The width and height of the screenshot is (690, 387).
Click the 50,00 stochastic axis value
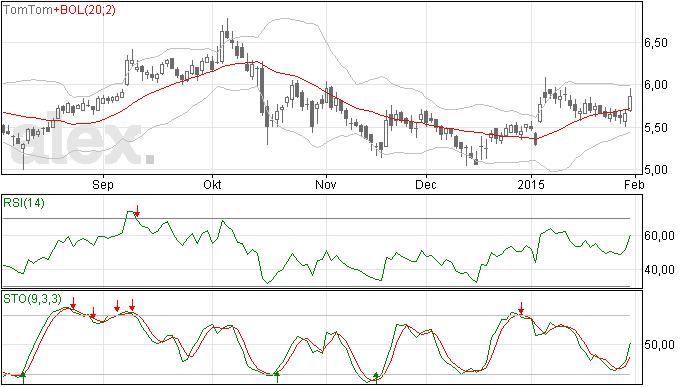click(659, 345)
